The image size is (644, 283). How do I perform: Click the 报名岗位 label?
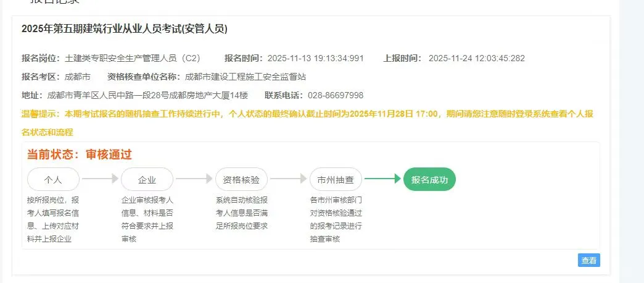pos(42,59)
